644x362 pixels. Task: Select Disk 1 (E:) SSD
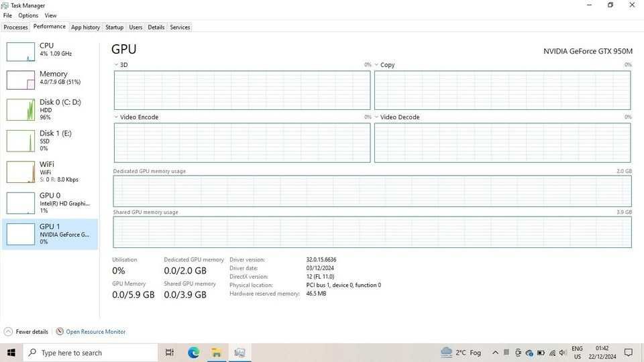click(x=50, y=141)
